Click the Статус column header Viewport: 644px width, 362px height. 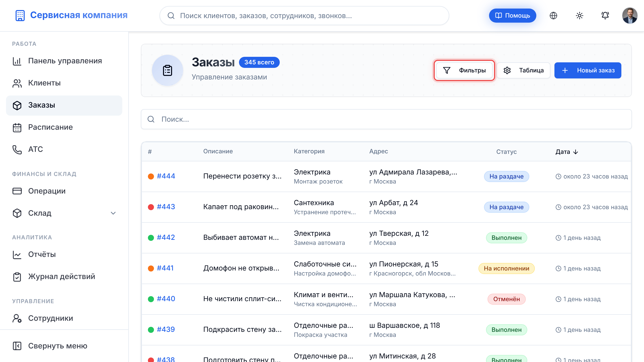[506, 152]
